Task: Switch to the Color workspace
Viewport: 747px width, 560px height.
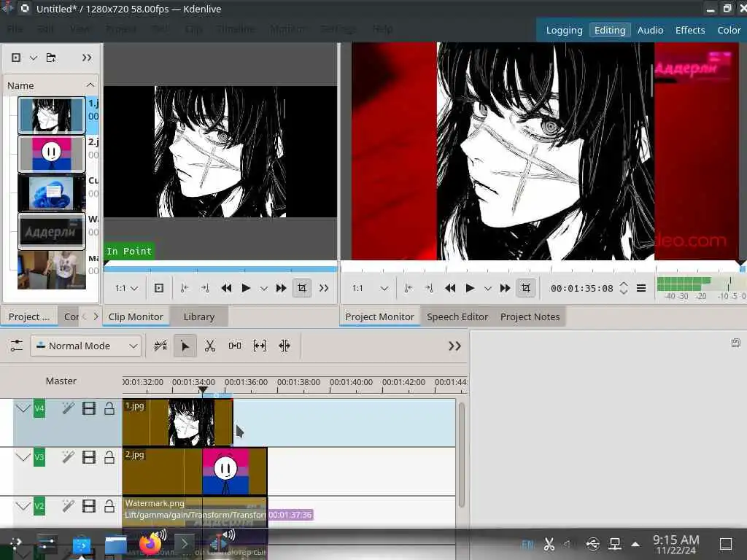Action: pyautogui.click(x=729, y=30)
